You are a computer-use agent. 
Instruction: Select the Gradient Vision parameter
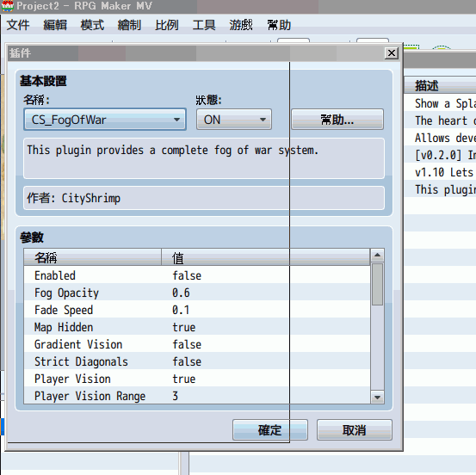(197, 344)
